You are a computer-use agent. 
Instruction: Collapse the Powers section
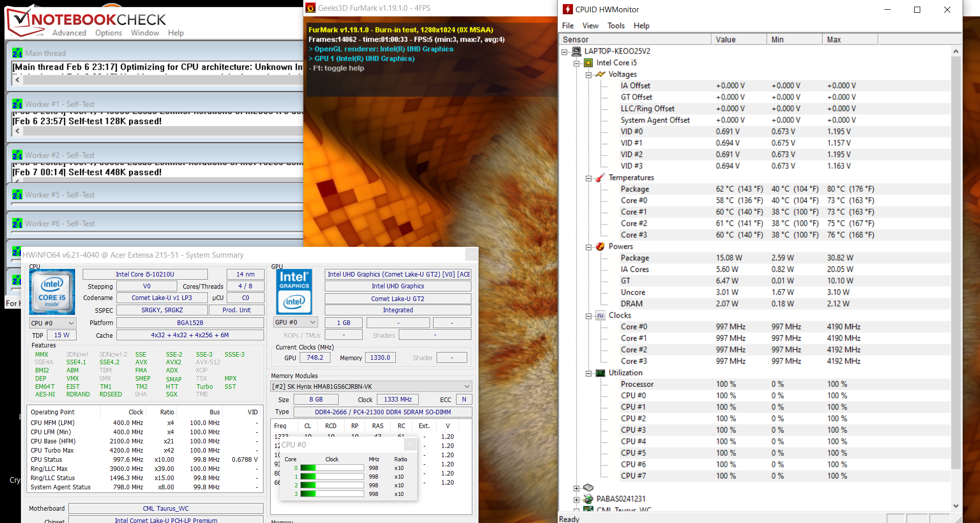pyautogui.click(x=589, y=247)
